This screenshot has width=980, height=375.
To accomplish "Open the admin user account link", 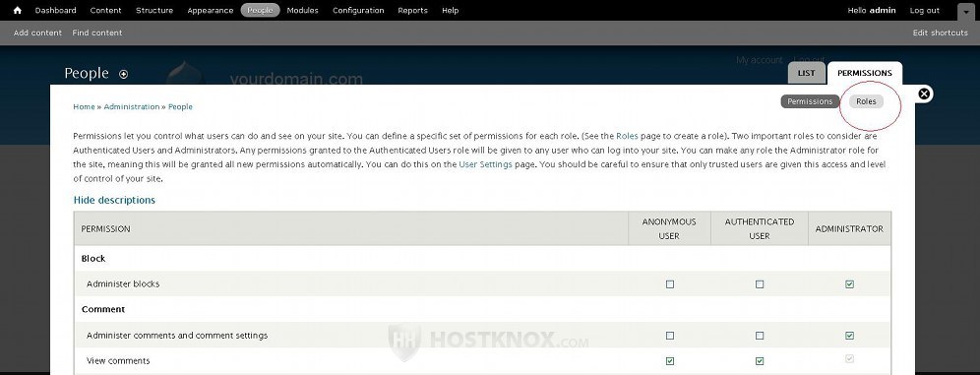I will tap(883, 10).
